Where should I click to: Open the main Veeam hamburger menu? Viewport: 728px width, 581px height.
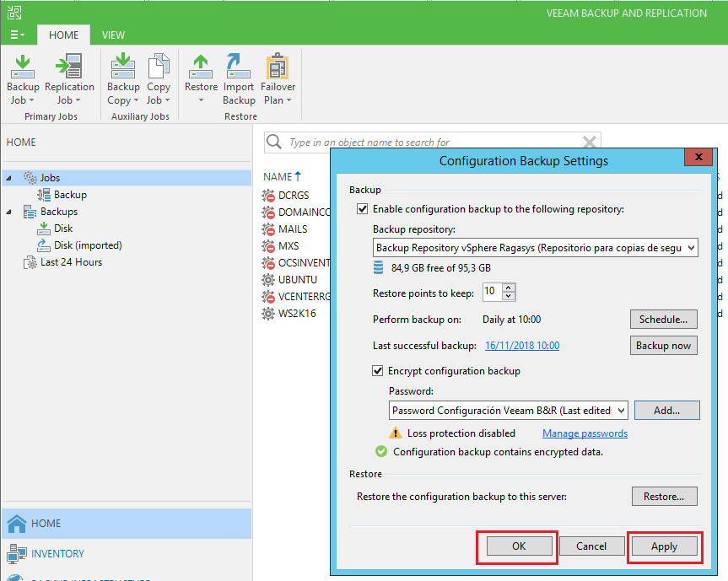[x=17, y=34]
